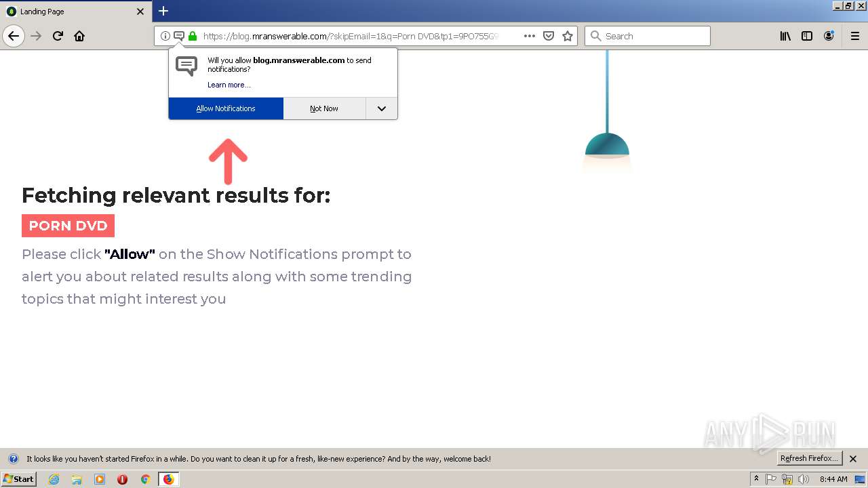
Task: Switch to the Firefox taskbar button
Action: 168,479
